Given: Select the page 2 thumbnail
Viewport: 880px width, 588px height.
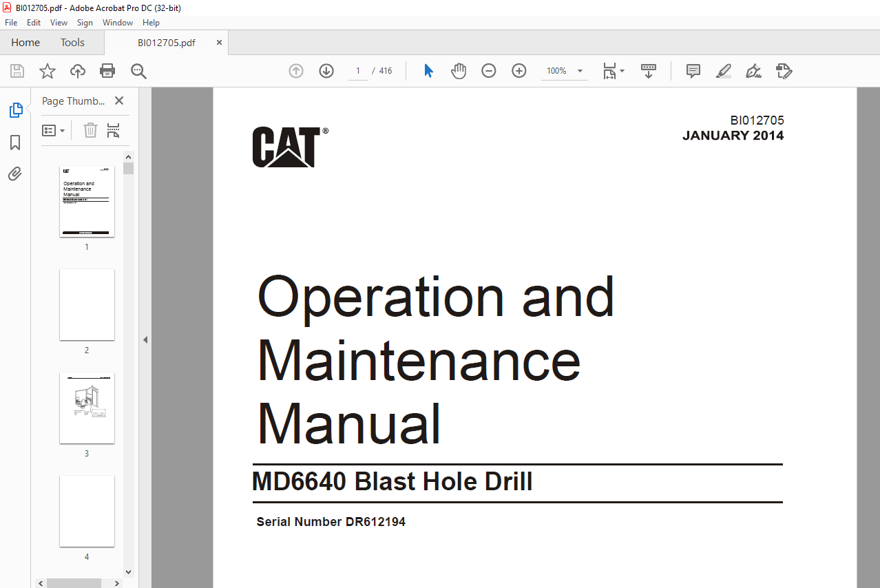Looking at the screenshot, I should pos(87,304).
